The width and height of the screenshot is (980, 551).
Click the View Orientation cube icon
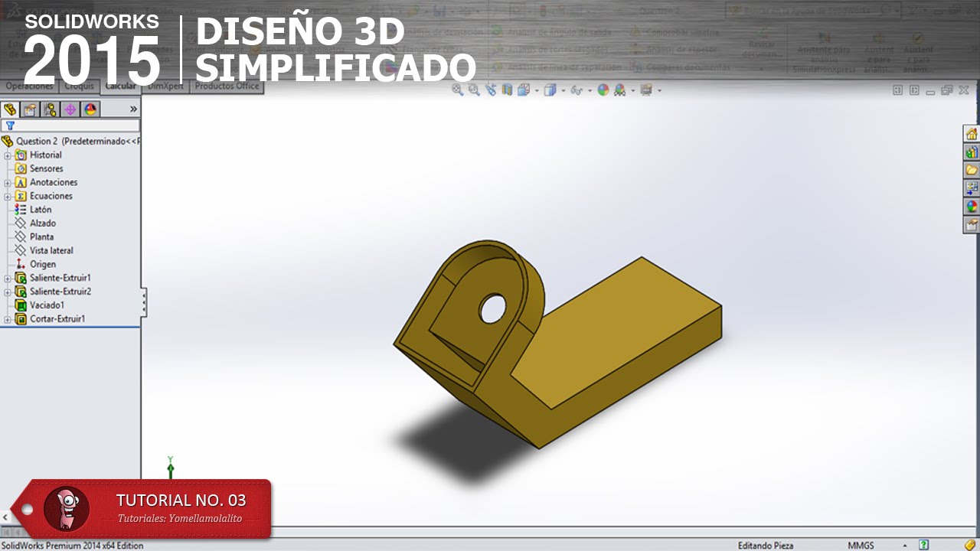click(x=523, y=90)
